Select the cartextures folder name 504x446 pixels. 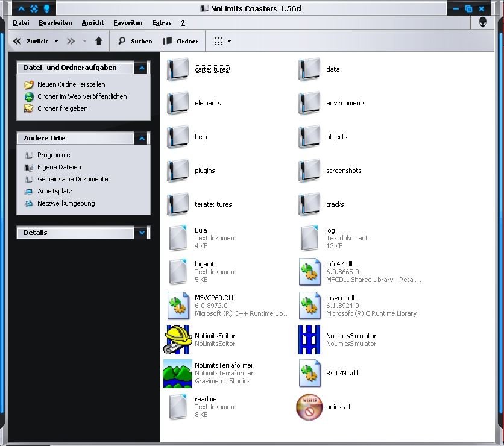coord(212,69)
